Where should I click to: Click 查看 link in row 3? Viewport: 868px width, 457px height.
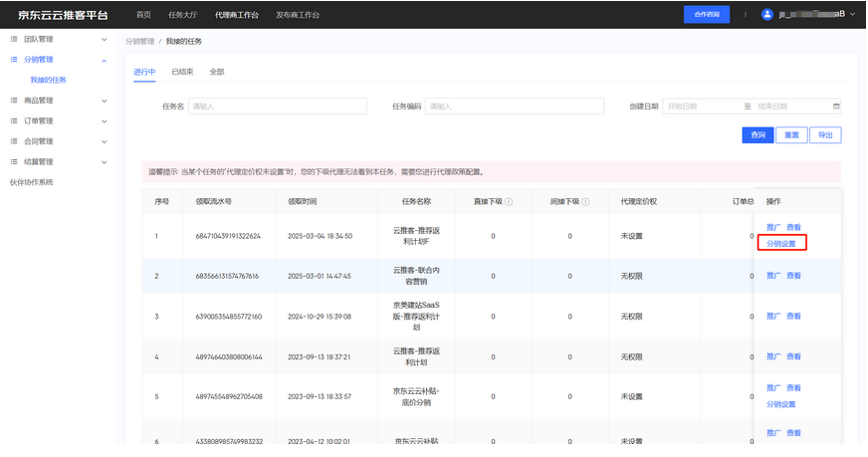coord(793,316)
